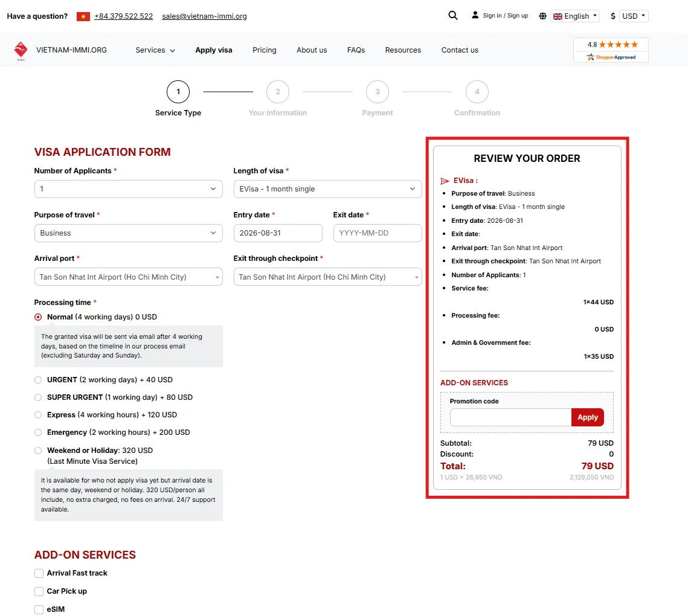
Task: Click sales@vietnam-immi.org email link
Action: (205, 16)
